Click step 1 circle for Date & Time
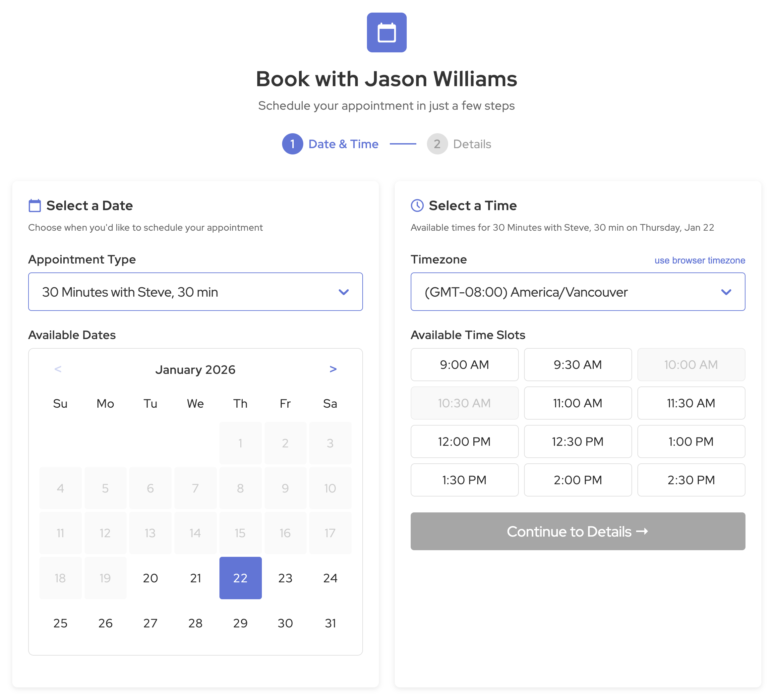 (292, 144)
